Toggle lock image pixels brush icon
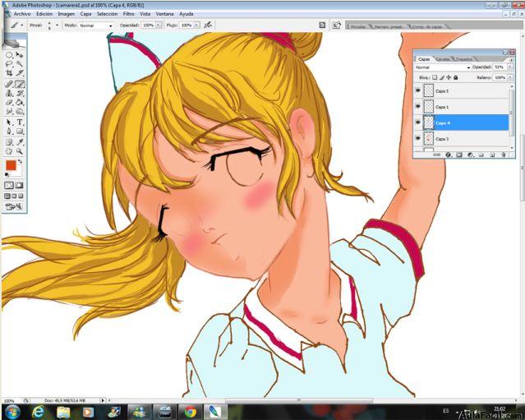Image resolution: width=525 pixels, height=420 pixels. pos(442,77)
